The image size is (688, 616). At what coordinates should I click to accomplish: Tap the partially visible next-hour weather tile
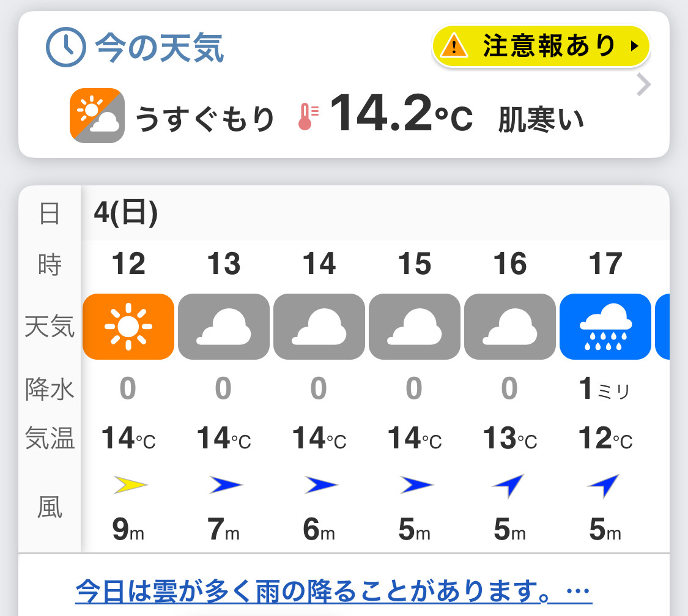point(662,327)
